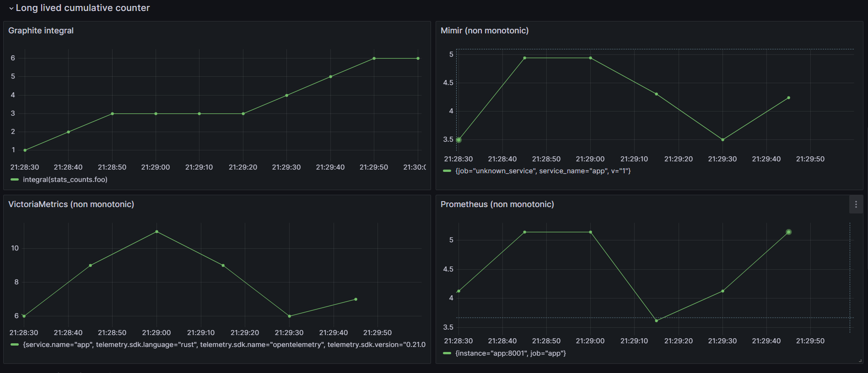This screenshot has height=373, width=868.
Task: Select the highlighted Mimir data point at 3.5
Action: [458, 140]
